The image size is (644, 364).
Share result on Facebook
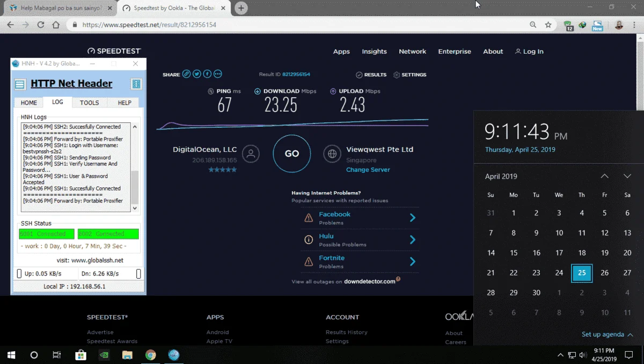click(x=207, y=74)
